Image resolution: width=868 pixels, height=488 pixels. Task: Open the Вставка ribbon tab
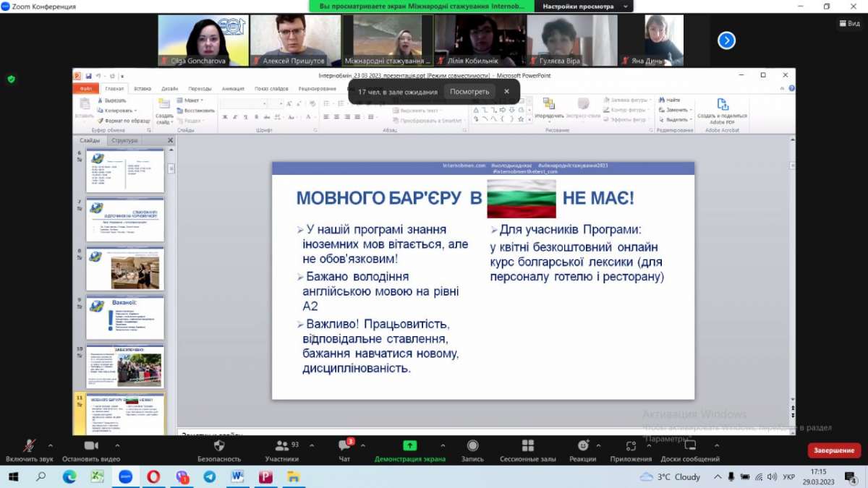[x=142, y=89]
